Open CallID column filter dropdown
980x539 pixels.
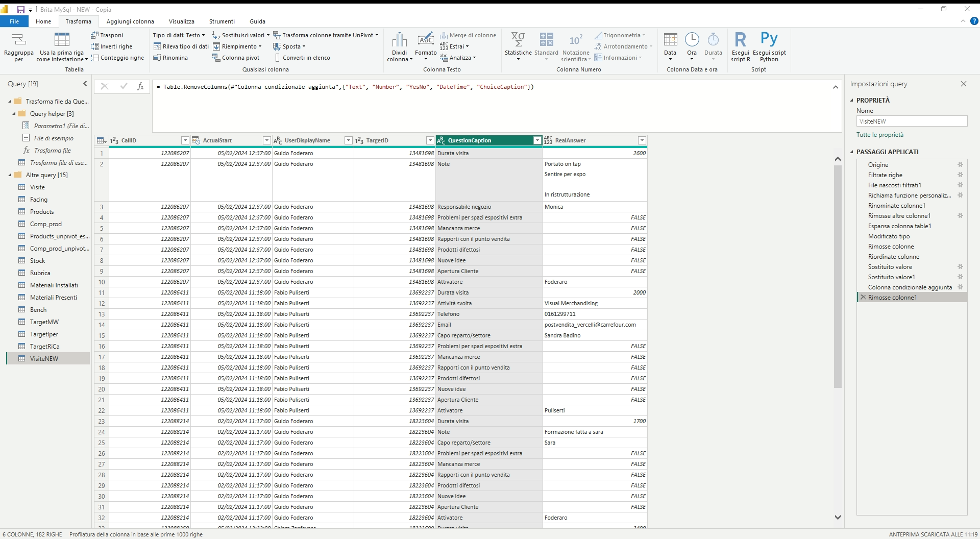(185, 140)
